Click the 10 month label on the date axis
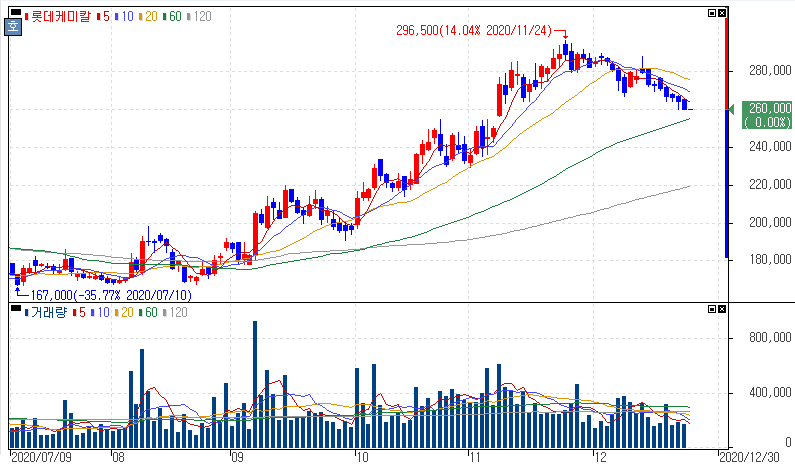This screenshot has height=467, width=795. pos(362,457)
